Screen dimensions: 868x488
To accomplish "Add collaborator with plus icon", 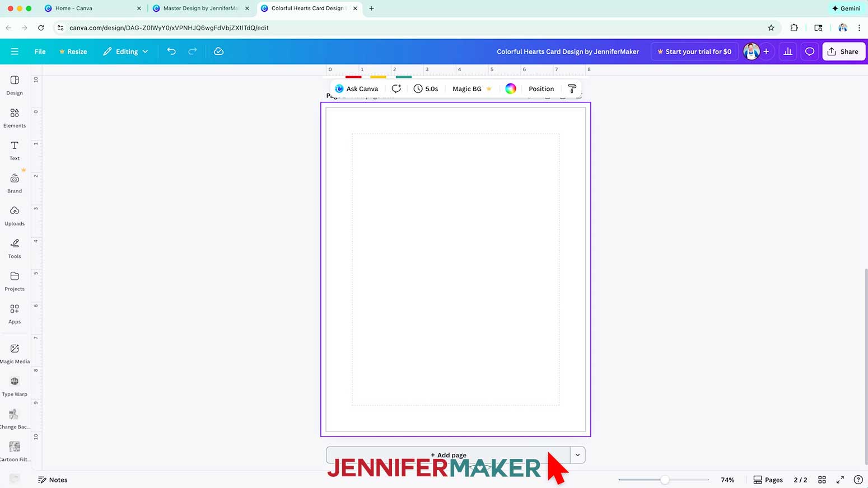I will tap(766, 51).
